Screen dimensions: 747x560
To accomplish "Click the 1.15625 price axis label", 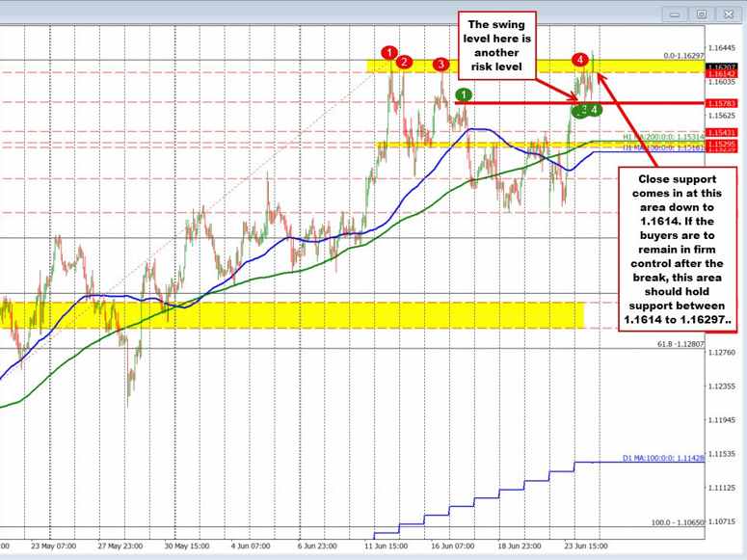I will [x=722, y=116].
